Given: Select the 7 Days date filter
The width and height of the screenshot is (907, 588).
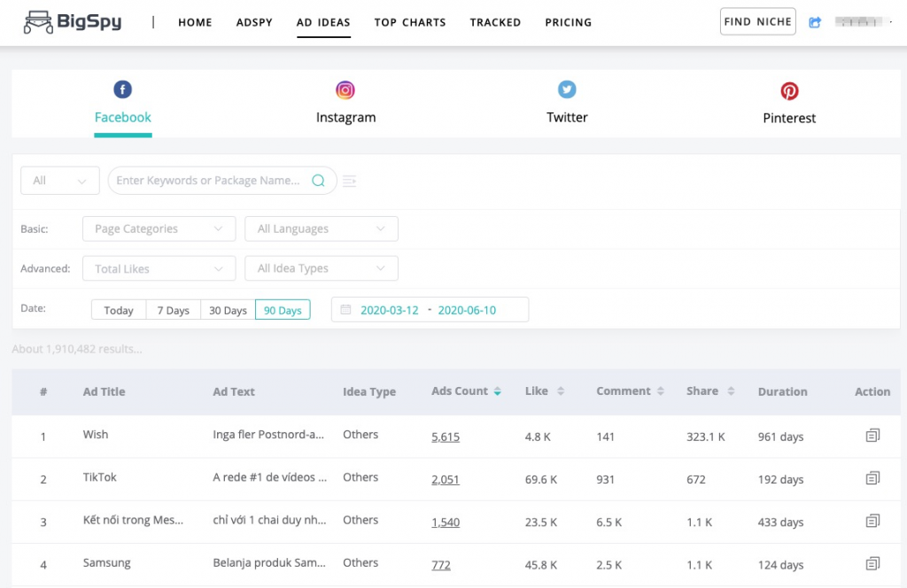Looking at the screenshot, I should click(x=174, y=310).
